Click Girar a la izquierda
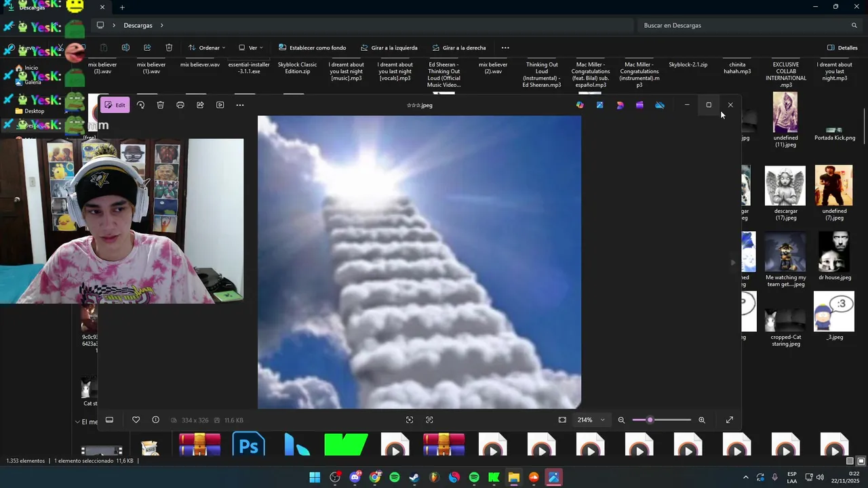868x488 pixels. (x=389, y=47)
